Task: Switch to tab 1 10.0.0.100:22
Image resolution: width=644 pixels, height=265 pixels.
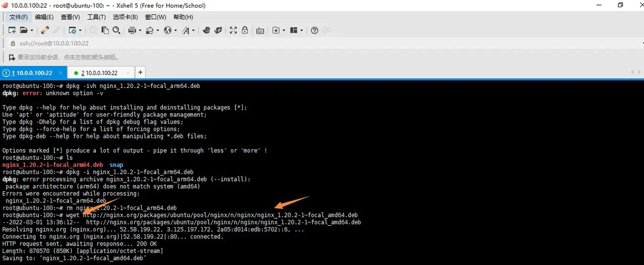Action: (x=33, y=73)
